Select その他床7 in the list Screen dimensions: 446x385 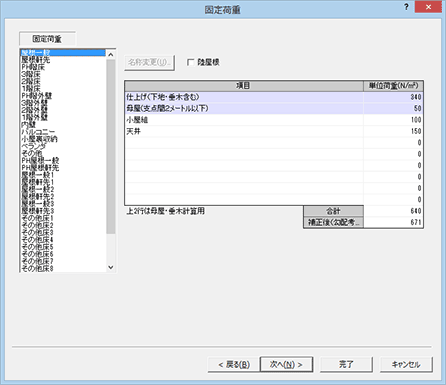[x=63, y=261]
